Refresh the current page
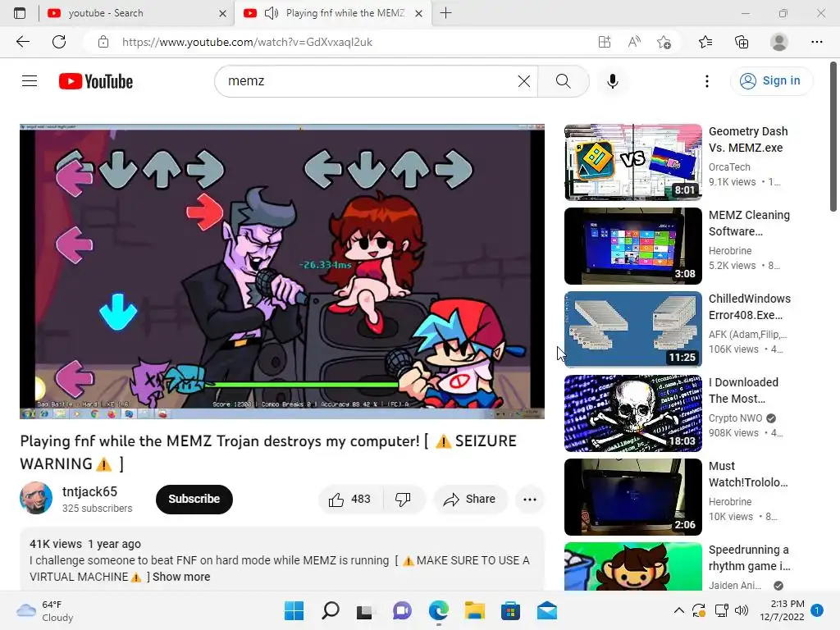 (x=59, y=42)
